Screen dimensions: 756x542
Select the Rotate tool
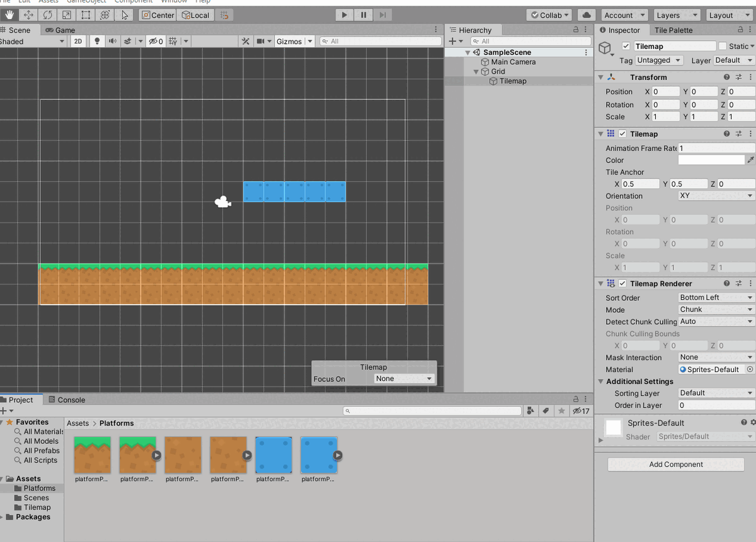(x=47, y=15)
